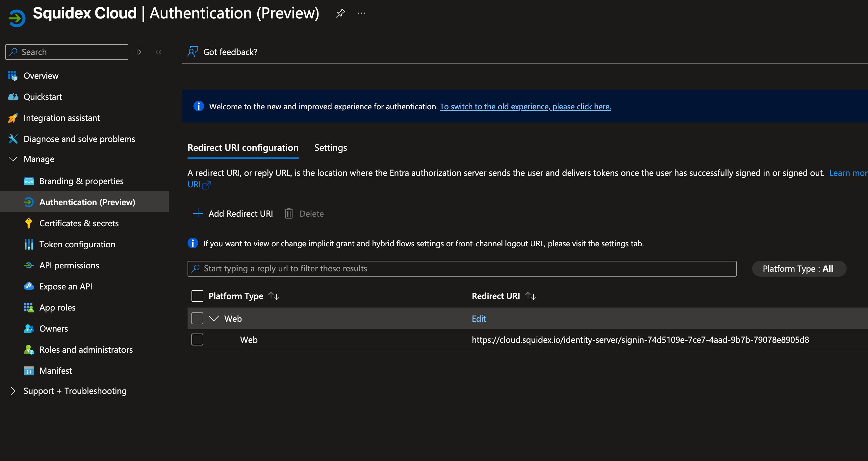Go to Token configuration
The image size is (868, 461).
(x=77, y=244)
